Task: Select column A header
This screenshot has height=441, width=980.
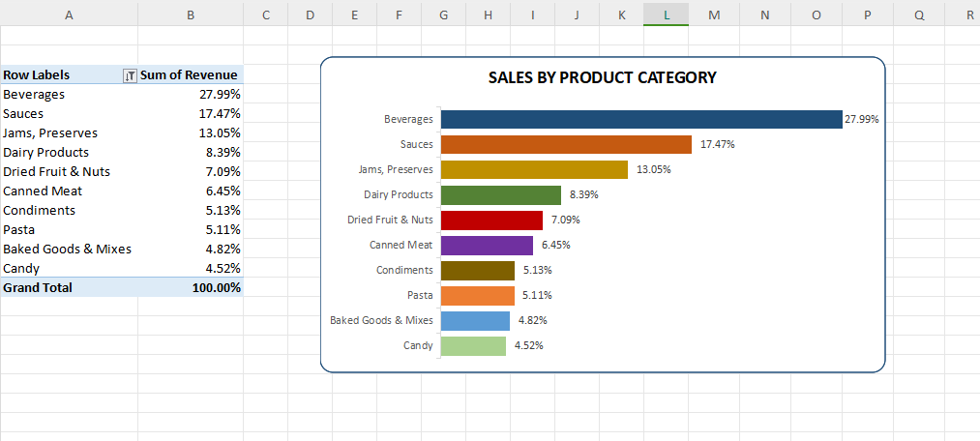Action: click(69, 14)
